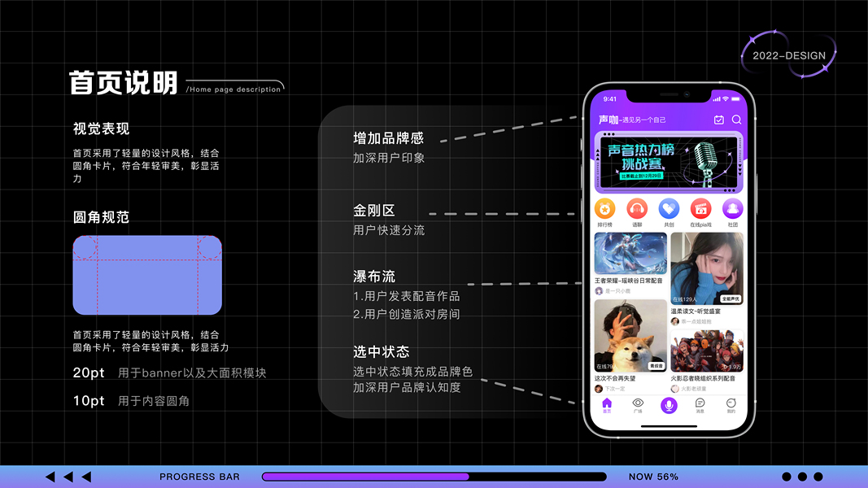Image resolution: width=868 pixels, height=488 pixels.
Task: Click the 声咖 app logo title
Action: (608, 120)
